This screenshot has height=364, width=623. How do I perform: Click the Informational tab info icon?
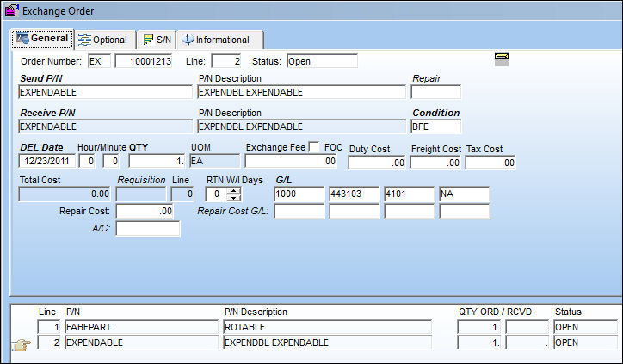(188, 39)
